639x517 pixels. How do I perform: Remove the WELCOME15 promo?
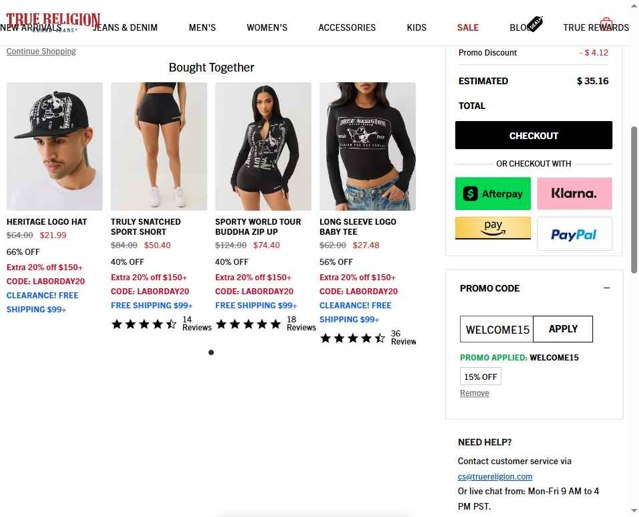[x=474, y=393]
